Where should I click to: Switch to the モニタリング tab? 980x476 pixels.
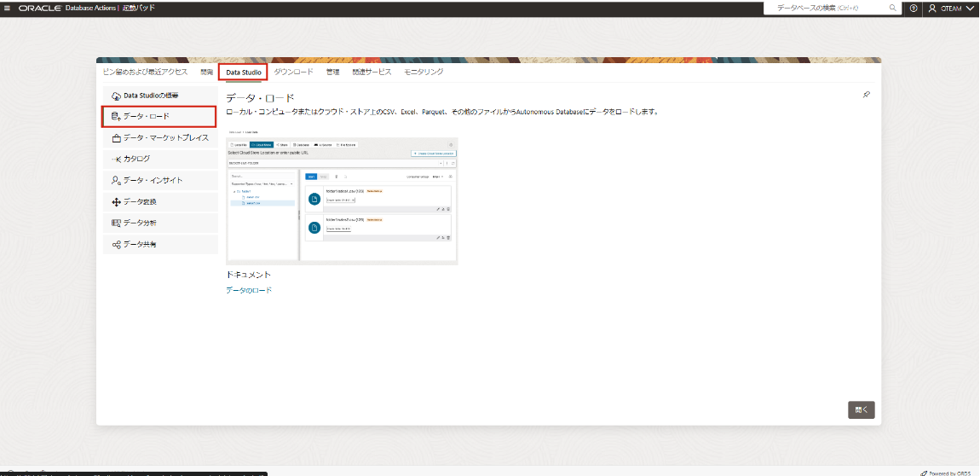(424, 72)
